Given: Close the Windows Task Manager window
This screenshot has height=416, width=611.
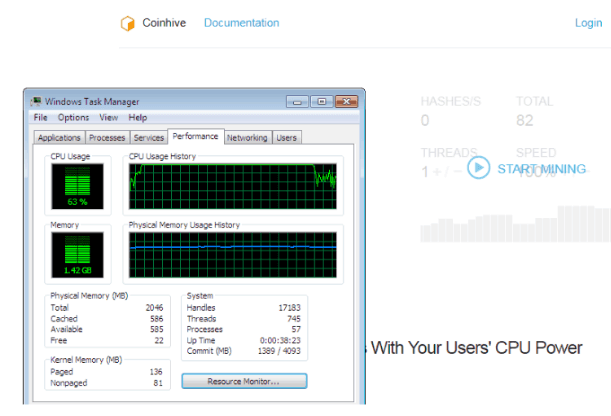Looking at the screenshot, I should (x=346, y=102).
